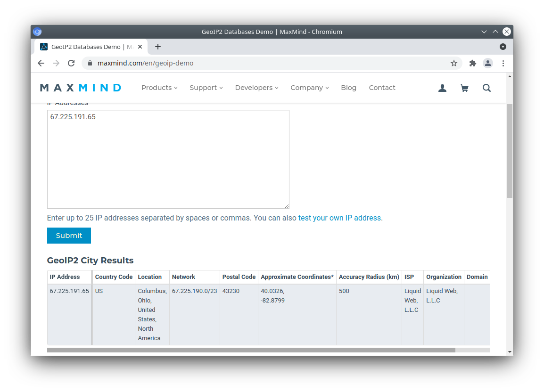Open the shopping cart icon
The width and height of the screenshot is (544, 392).
(x=464, y=88)
